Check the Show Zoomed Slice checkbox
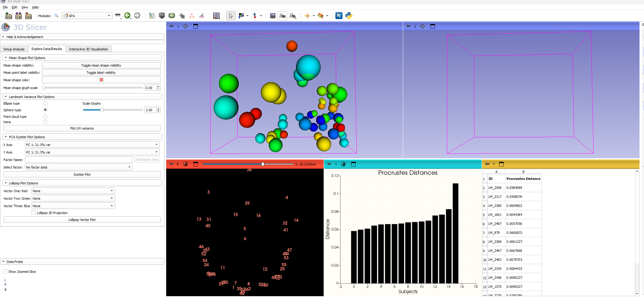Screen dimensions: 644x298 (5, 272)
